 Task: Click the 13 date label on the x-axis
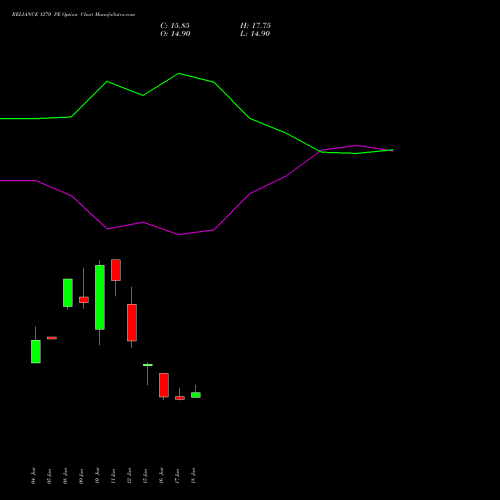(x=145, y=476)
